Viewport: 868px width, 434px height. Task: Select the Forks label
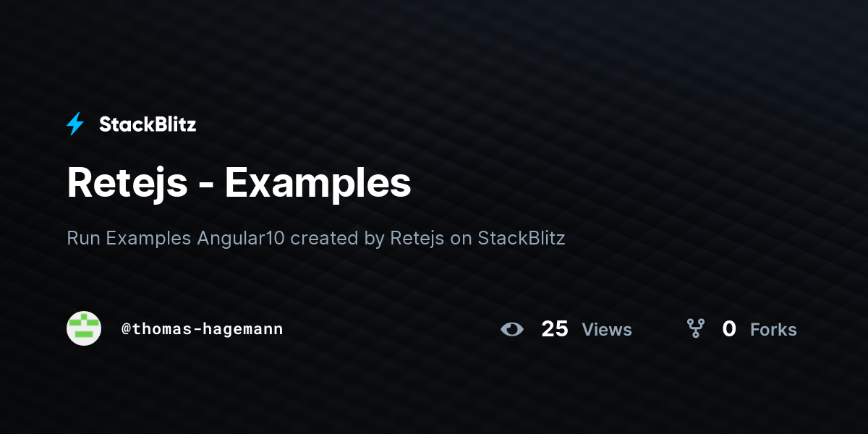pyautogui.click(x=773, y=330)
